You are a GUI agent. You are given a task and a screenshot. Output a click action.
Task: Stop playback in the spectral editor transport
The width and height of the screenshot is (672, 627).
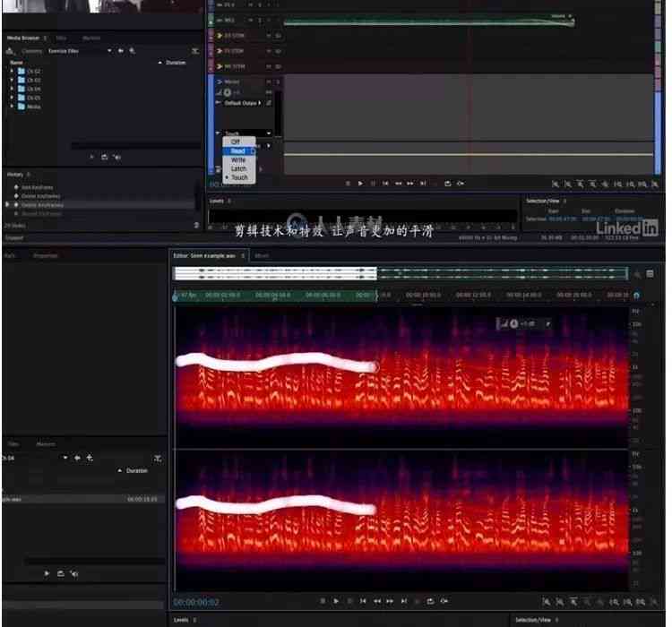click(x=323, y=601)
